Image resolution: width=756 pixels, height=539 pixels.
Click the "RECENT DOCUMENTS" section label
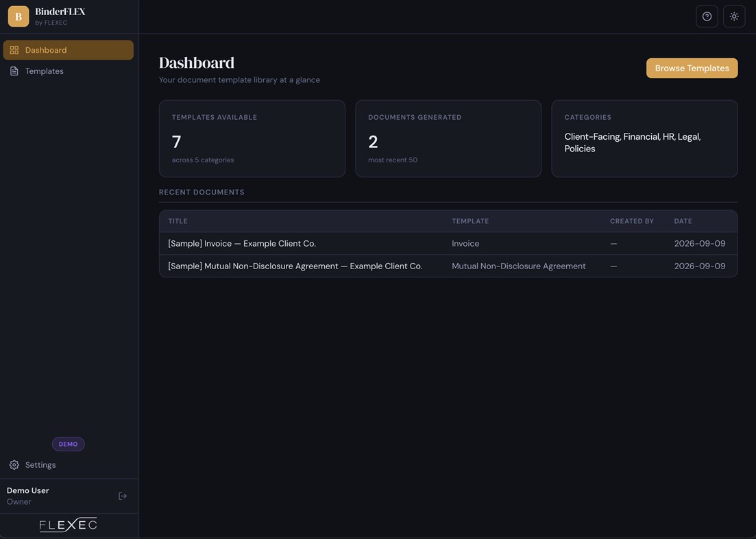pyautogui.click(x=202, y=192)
